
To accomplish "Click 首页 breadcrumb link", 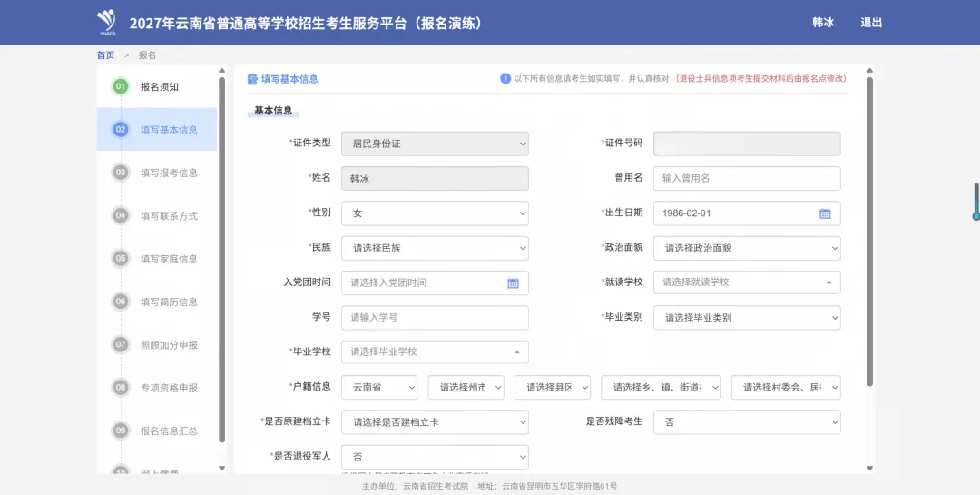I will click(x=105, y=55).
